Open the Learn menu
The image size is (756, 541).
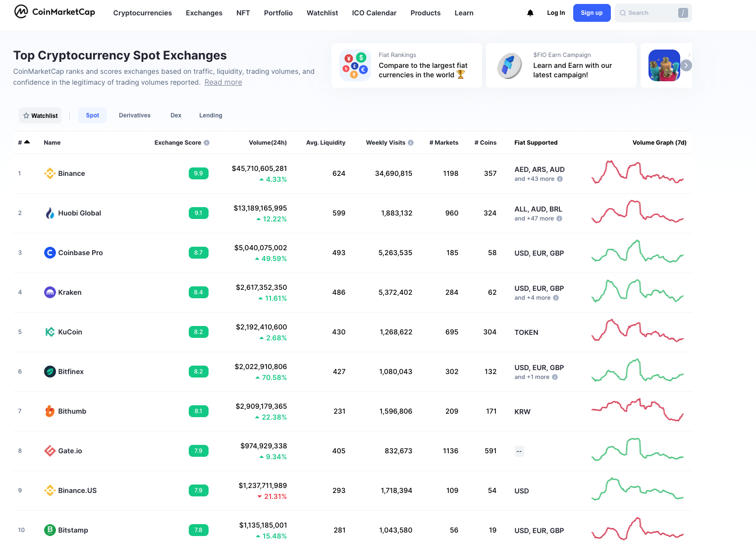tap(464, 13)
